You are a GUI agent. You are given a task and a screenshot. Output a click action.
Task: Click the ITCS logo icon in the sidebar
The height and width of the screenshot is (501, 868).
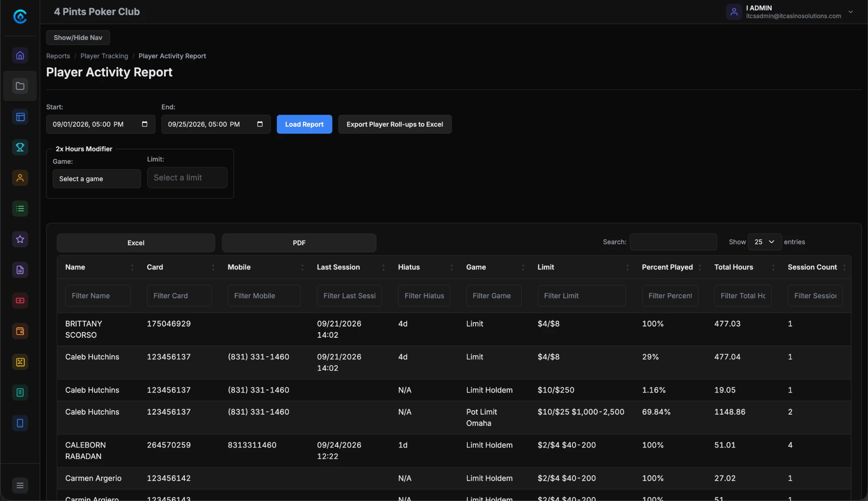tap(20, 16)
